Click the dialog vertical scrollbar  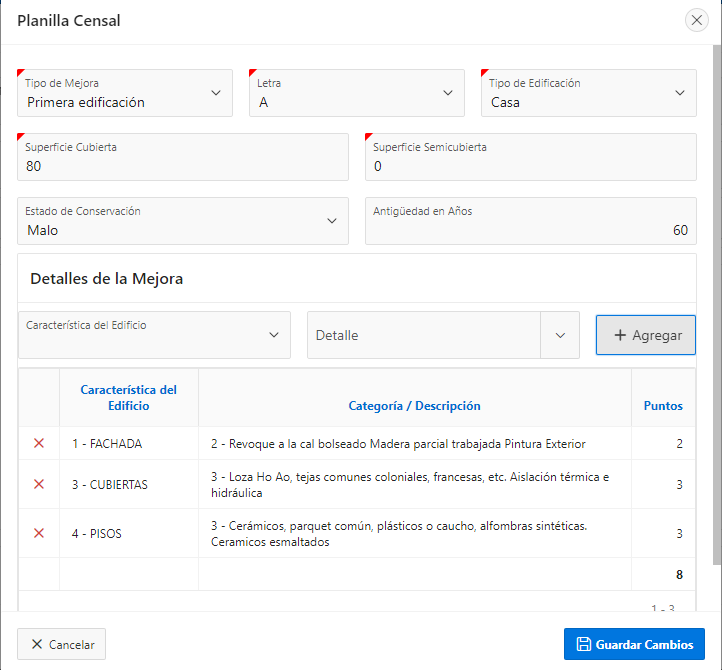pos(717,304)
